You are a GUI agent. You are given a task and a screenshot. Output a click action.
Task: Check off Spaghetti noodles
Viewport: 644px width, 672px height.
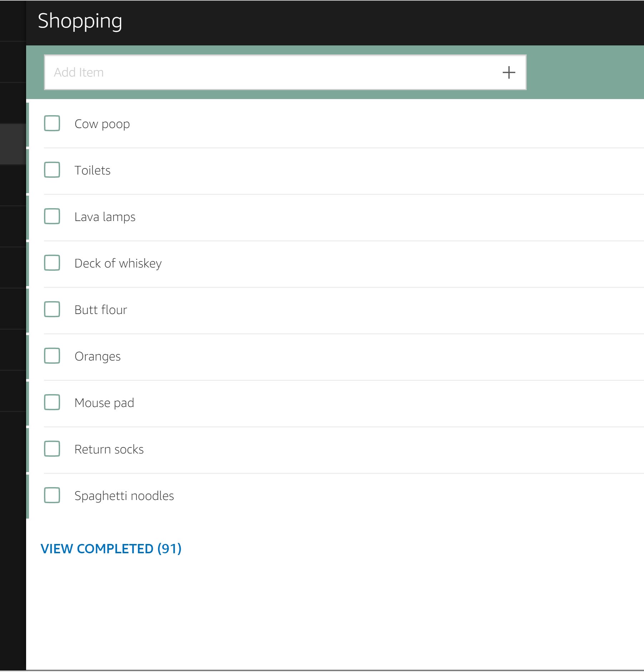[52, 495]
